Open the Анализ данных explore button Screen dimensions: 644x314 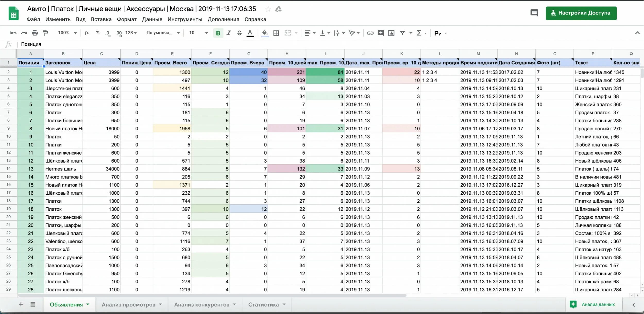(593, 304)
